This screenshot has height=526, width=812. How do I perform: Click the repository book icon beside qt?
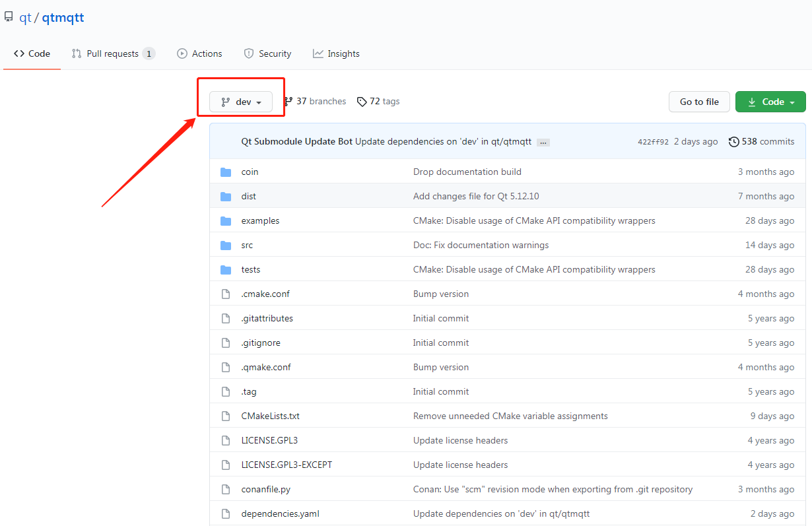[9, 18]
